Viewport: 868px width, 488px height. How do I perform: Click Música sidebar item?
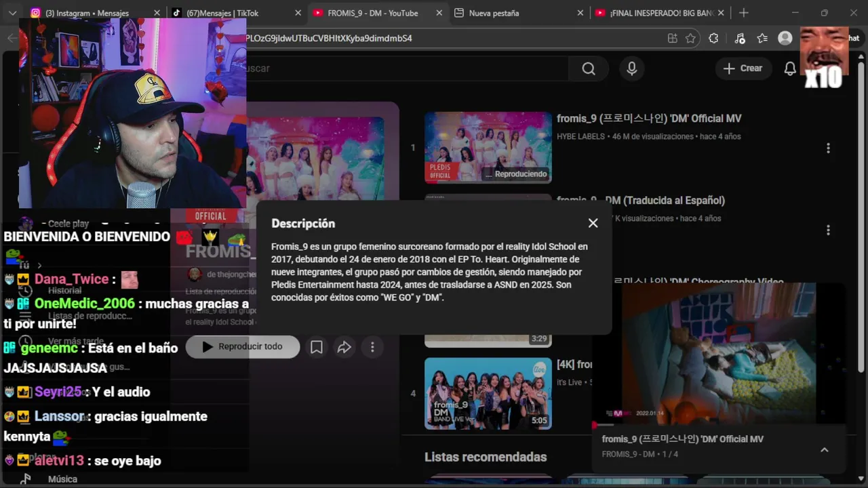(x=62, y=479)
